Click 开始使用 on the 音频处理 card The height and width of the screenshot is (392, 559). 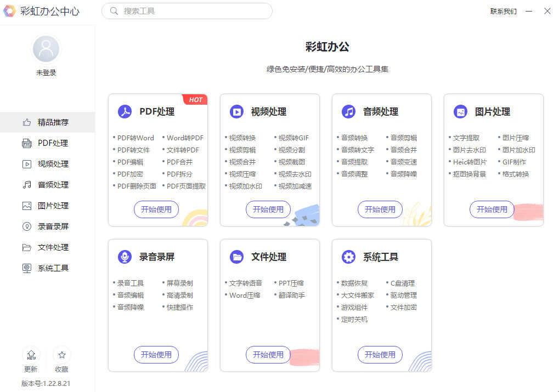pyautogui.click(x=380, y=209)
